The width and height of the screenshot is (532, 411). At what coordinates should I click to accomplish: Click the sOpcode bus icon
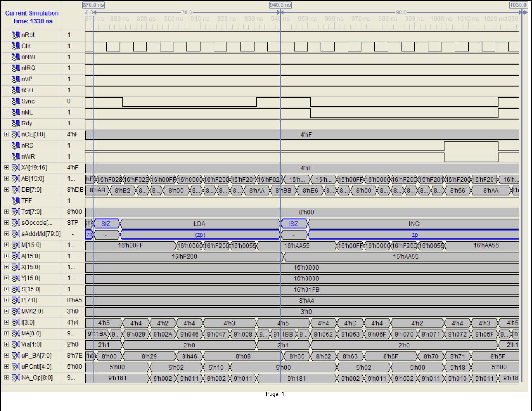(16, 223)
